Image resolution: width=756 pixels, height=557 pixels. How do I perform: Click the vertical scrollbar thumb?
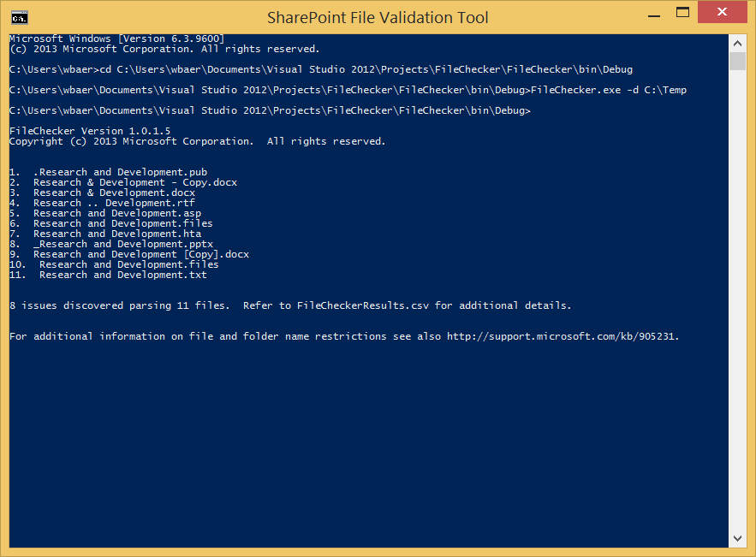[x=737, y=62]
